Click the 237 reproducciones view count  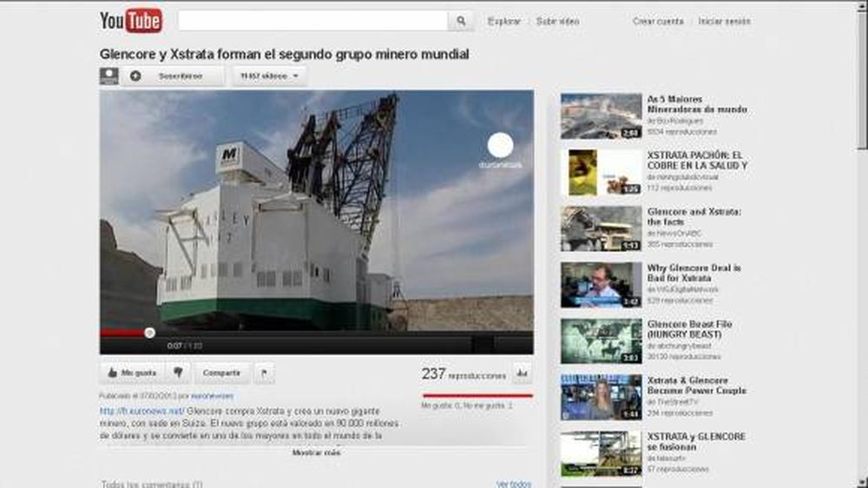(464, 374)
